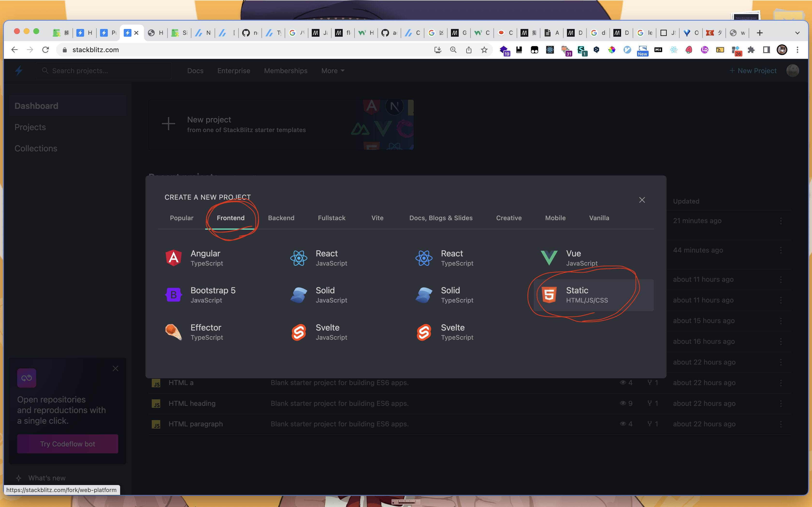Pick the Vue JavaScript template icon
Image resolution: width=812 pixels, height=507 pixels.
tap(549, 258)
